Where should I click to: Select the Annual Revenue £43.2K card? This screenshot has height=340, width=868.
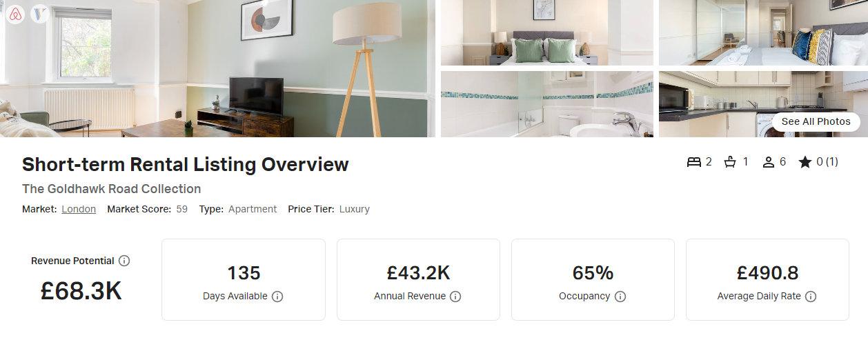[x=418, y=279]
